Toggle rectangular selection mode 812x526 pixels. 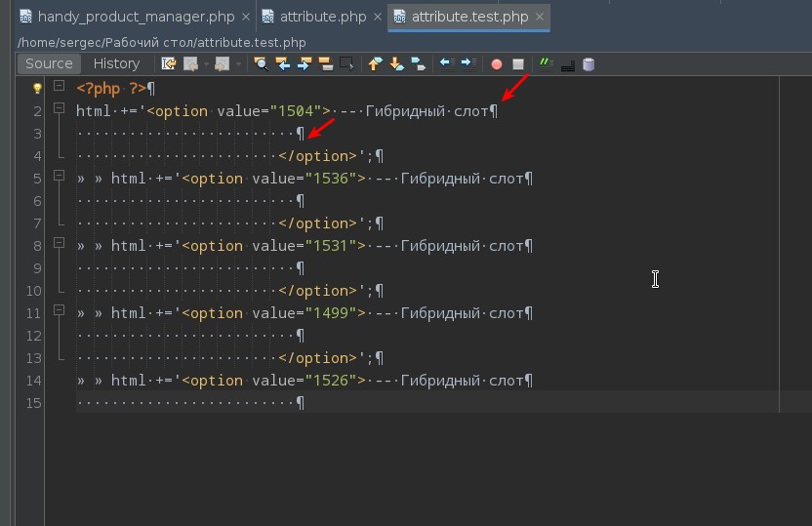tap(346, 64)
